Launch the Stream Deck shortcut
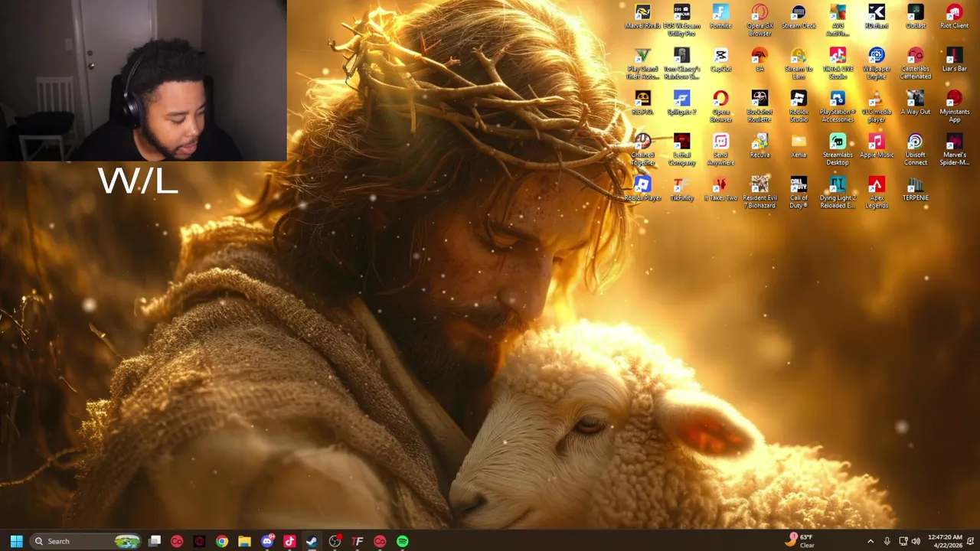Viewport: 980px width, 551px height. 799,18
